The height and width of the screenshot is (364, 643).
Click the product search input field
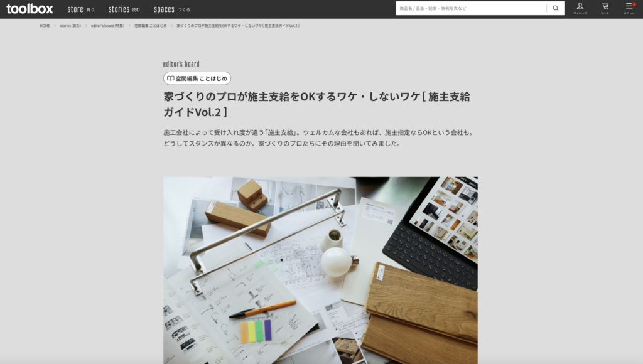point(471,8)
